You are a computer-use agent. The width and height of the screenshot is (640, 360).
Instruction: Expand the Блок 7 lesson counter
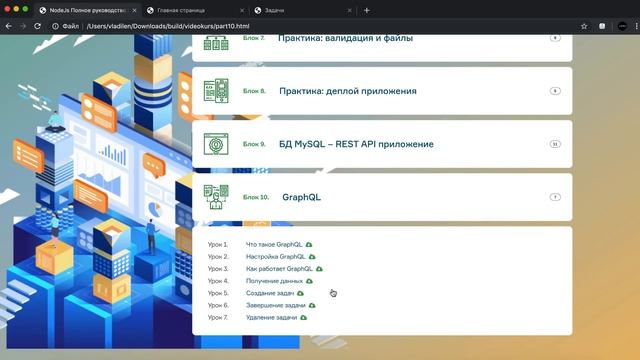point(555,38)
